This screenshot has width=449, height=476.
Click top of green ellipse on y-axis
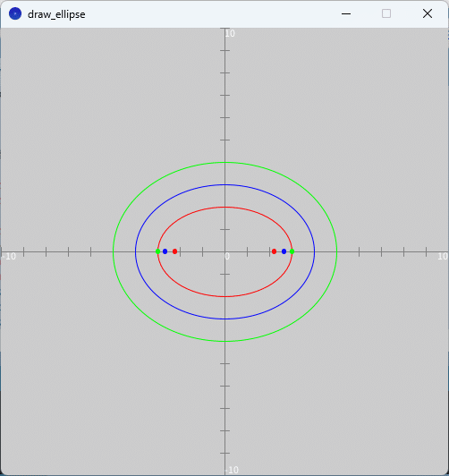[x=224, y=163]
